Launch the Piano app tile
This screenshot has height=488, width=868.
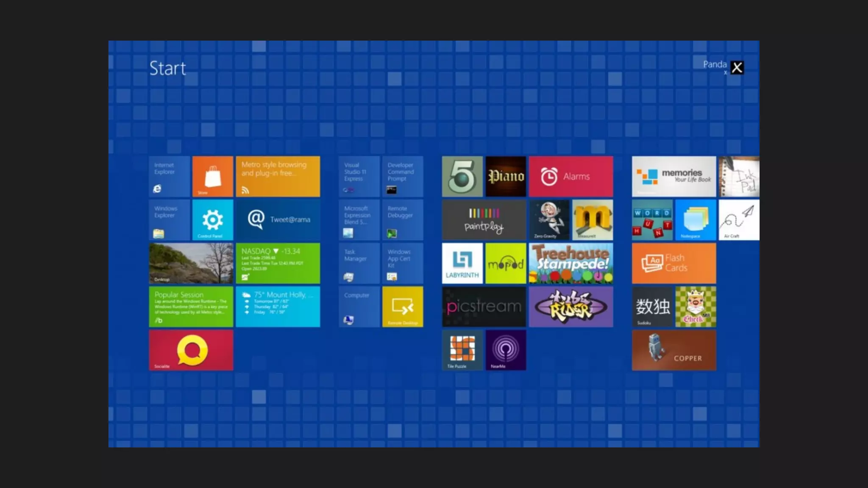pyautogui.click(x=506, y=176)
